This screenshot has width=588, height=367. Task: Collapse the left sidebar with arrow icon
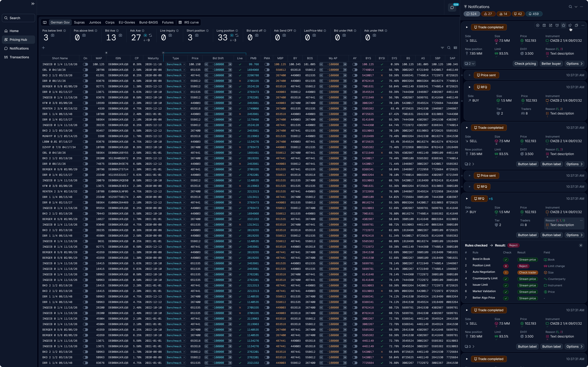(33, 4)
